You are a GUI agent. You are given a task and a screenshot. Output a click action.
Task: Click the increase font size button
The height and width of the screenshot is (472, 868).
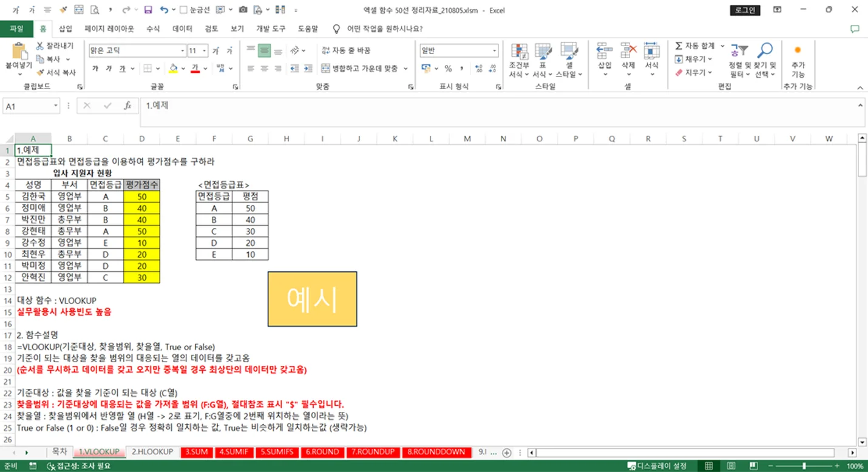pyautogui.click(x=215, y=51)
